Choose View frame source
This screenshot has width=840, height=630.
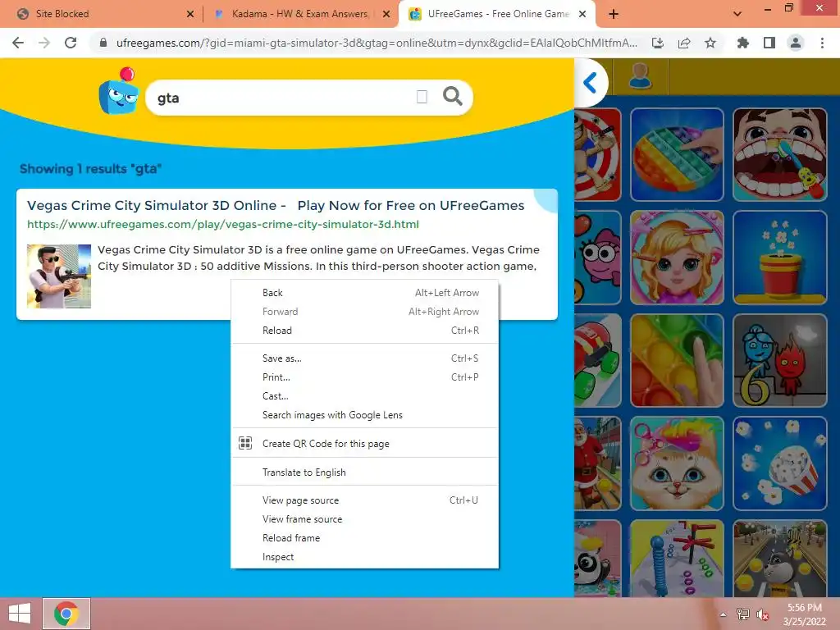pos(364,518)
